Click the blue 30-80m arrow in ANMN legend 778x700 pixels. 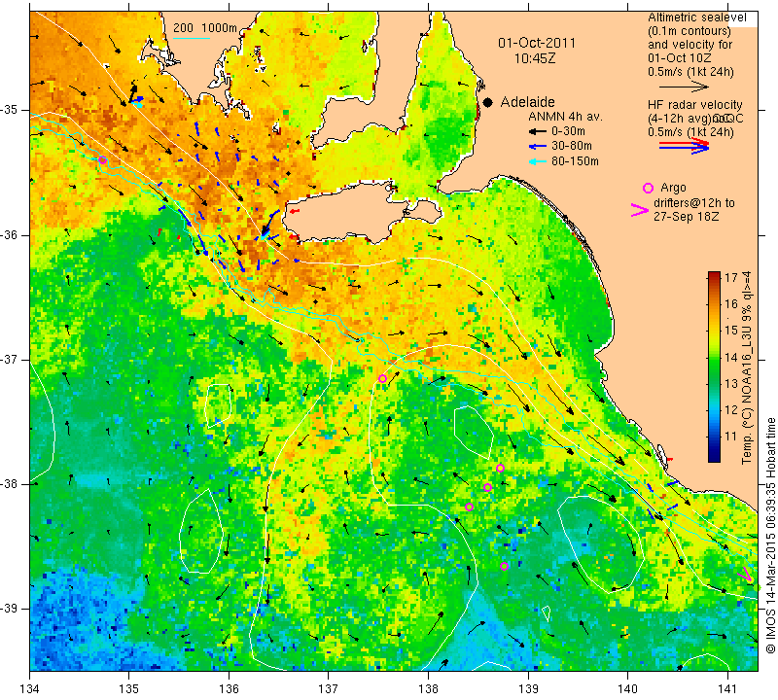pos(538,147)
